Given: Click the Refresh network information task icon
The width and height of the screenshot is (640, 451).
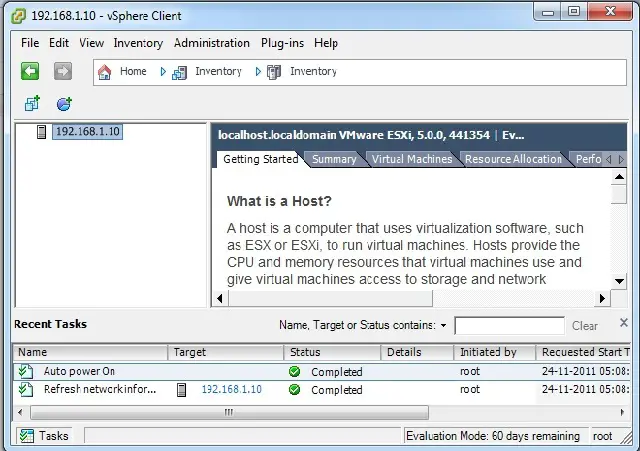Looking at the screenshot, I should [x=26, y=390].
